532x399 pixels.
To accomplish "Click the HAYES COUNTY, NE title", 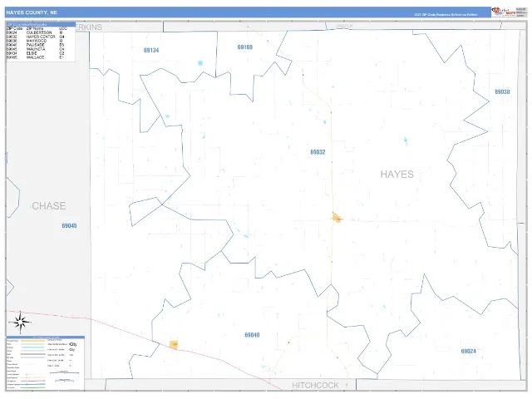I will [32, 12].
